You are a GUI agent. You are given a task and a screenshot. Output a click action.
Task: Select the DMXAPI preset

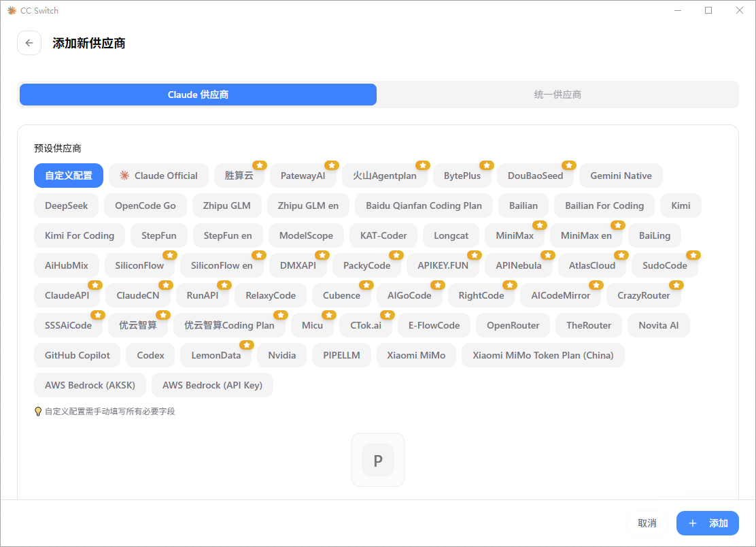(x=298, y=265)
